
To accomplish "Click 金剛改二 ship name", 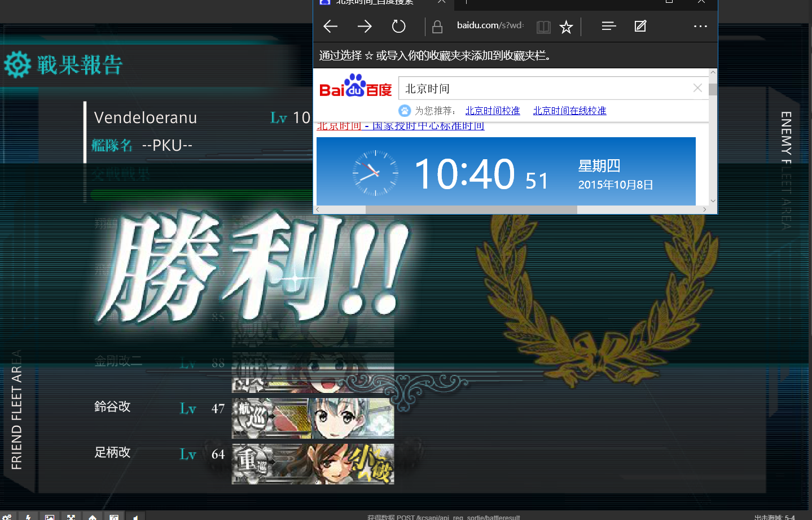I will tap(118, 361).
